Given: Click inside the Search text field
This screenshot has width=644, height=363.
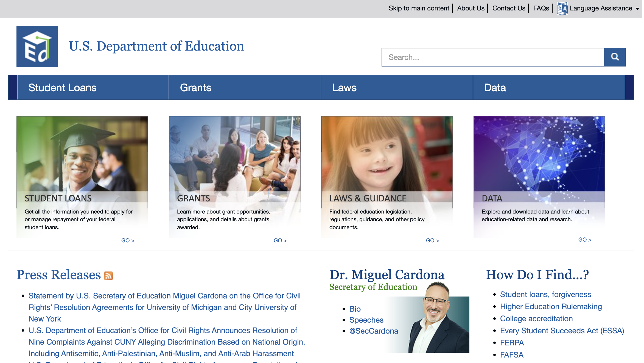Looking at the screenshot, I should point(493,57).
